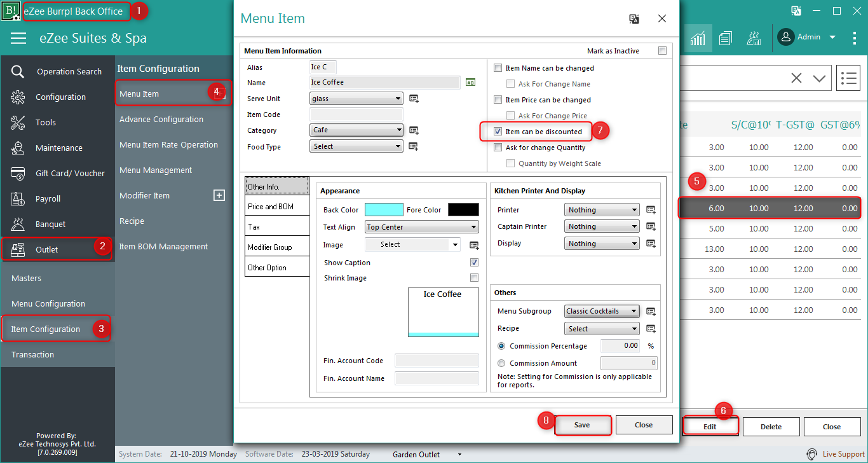The image size is (868, 463).
Task: Open Image browse list icon
Action: (474, 245)
